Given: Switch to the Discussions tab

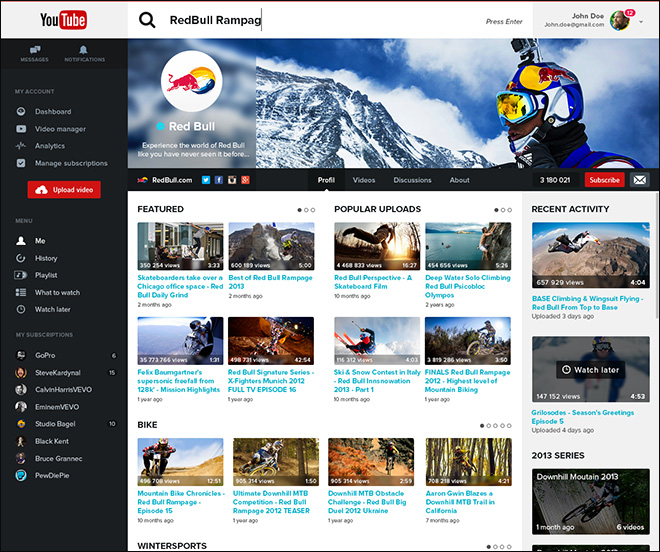Looking at the screenshot, I should coord(412,180).
